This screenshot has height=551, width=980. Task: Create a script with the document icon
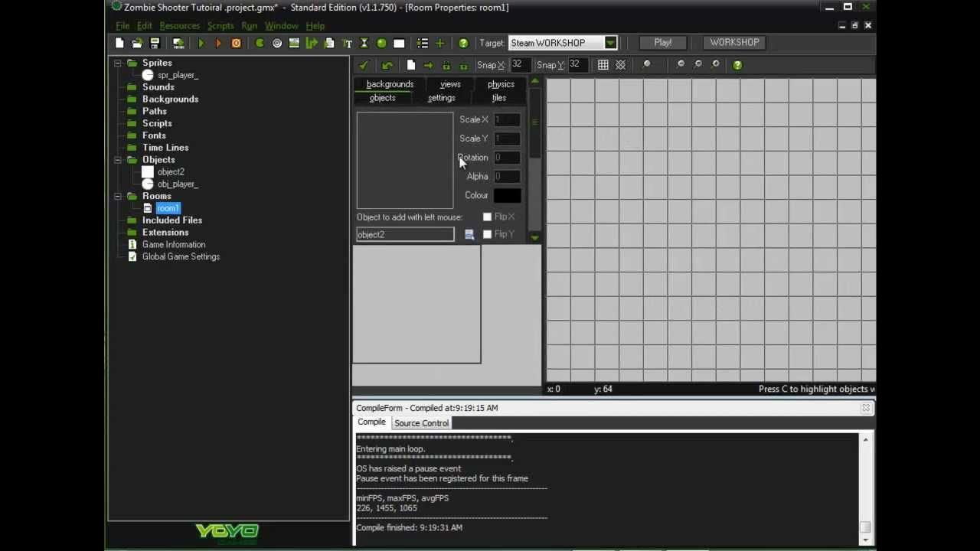pos(329,44)
